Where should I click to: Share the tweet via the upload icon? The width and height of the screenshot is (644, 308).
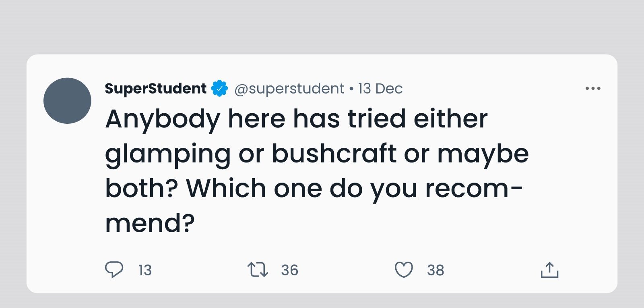click(549, 270)
